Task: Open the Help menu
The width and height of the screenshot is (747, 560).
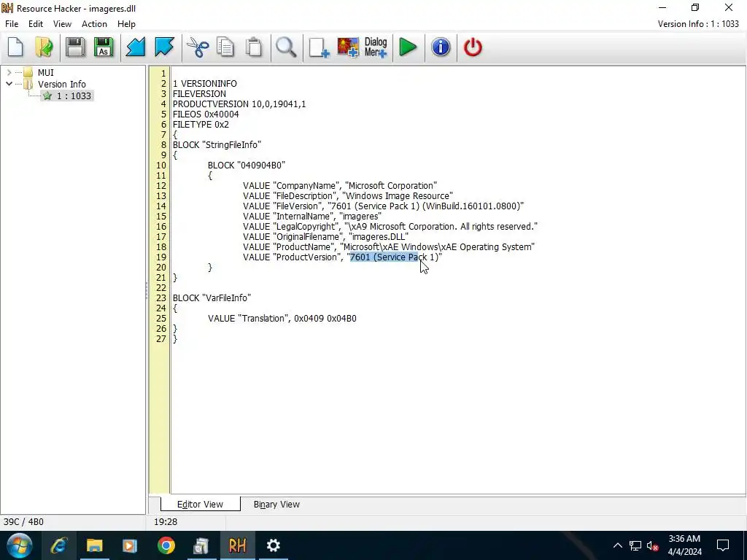Action: pyautogui.click(x=126, y=24)
